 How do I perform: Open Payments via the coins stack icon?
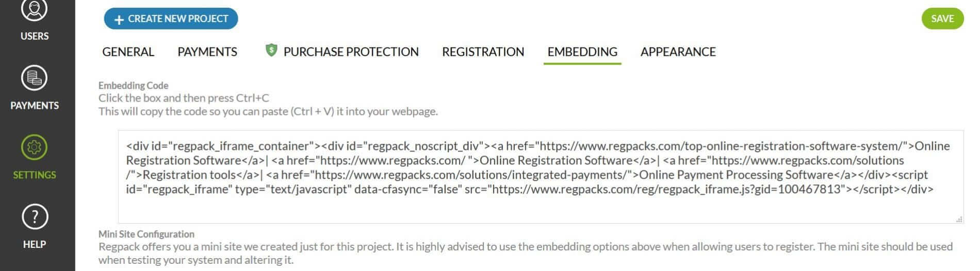coord(35,78)
